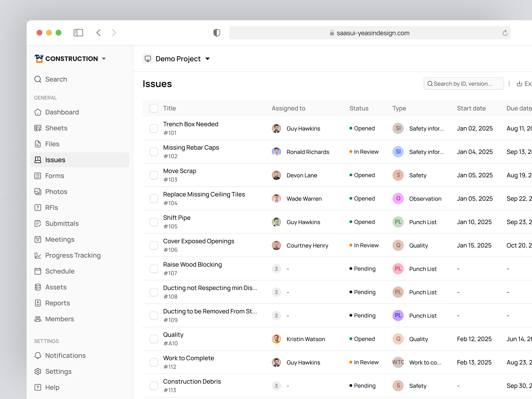This screenshot has height=399, width=532.
Task: Open Forms in the sidebar
Action: 80,176
